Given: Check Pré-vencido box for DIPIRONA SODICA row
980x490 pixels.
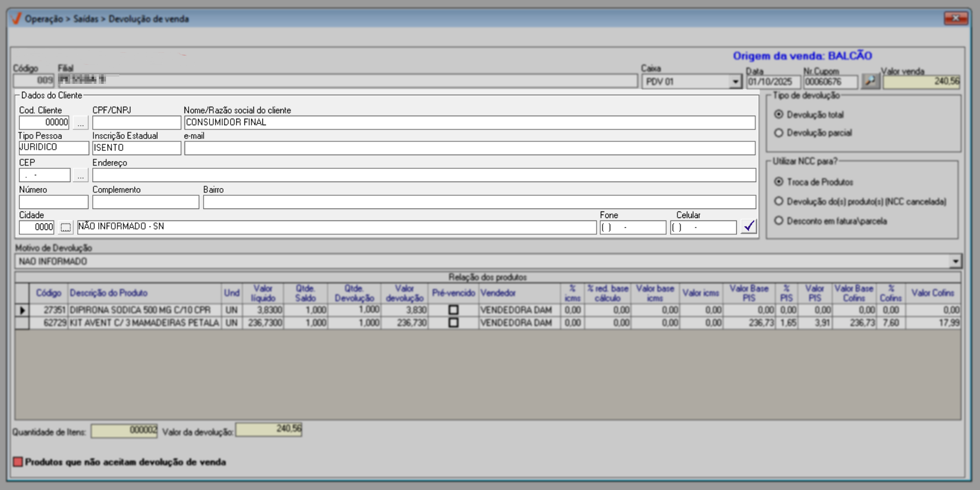Looking at the screenshot, I should [x=453, y=310].
